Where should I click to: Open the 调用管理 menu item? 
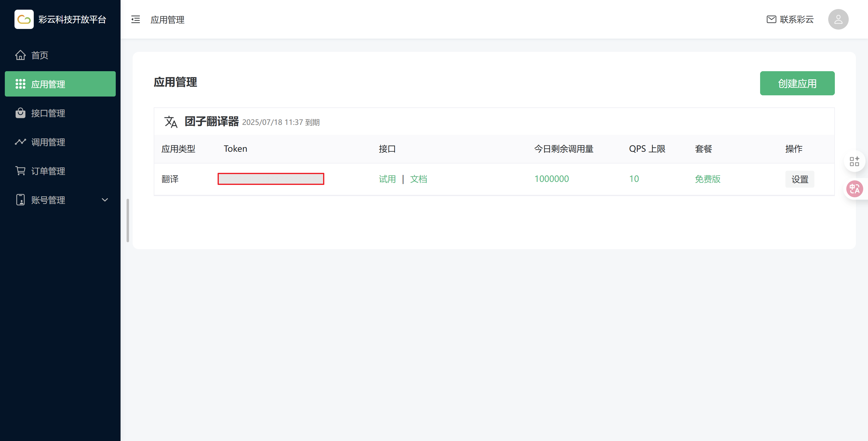48,142
